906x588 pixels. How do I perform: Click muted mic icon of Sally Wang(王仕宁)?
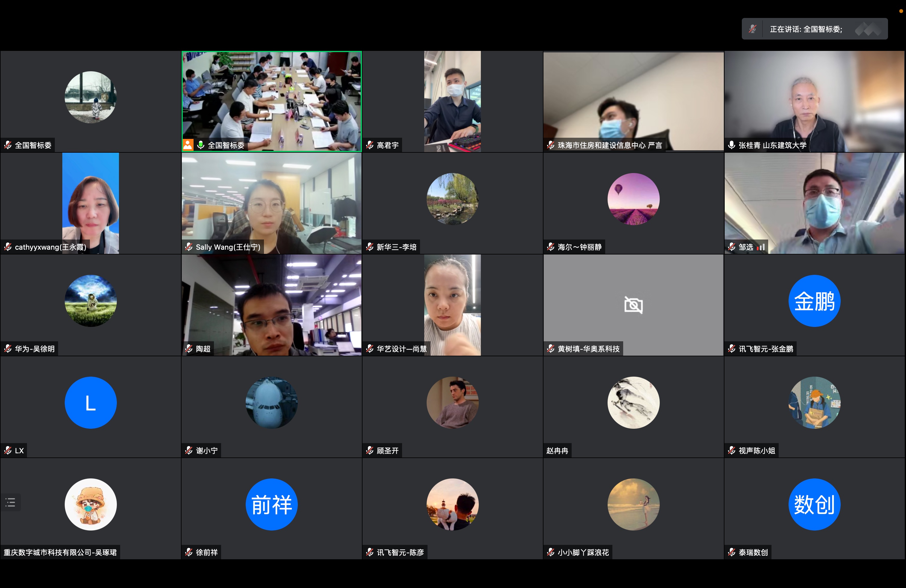tap(189, 247)
